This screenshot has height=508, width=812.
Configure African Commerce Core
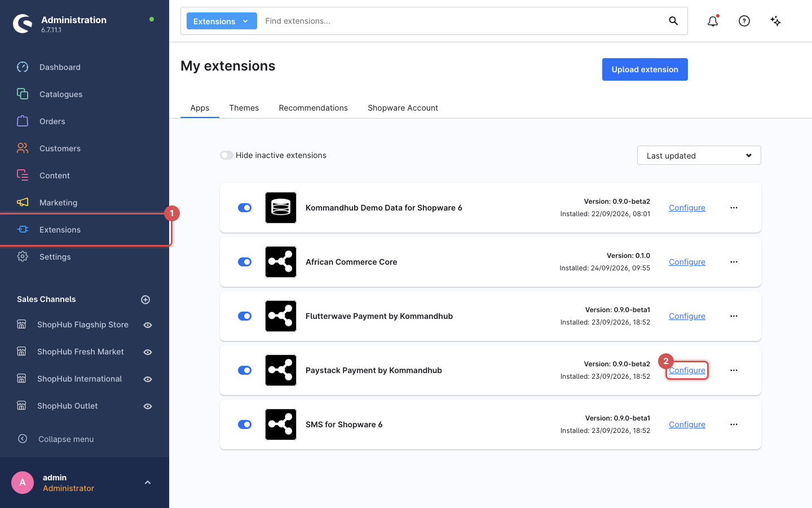tap(687, 262)
